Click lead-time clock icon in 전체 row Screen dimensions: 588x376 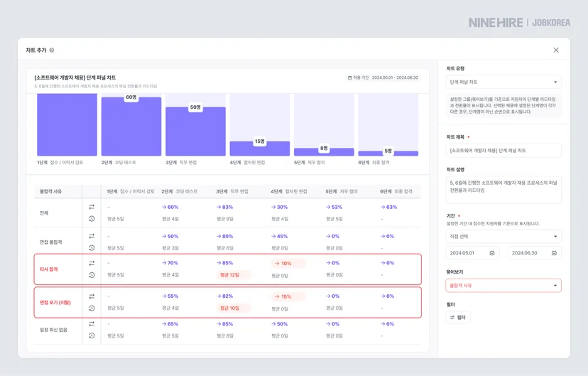(92, 218)
